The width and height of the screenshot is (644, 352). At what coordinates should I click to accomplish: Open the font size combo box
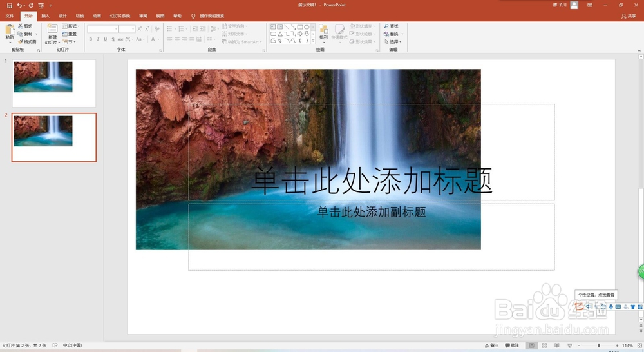coord(127,29)
